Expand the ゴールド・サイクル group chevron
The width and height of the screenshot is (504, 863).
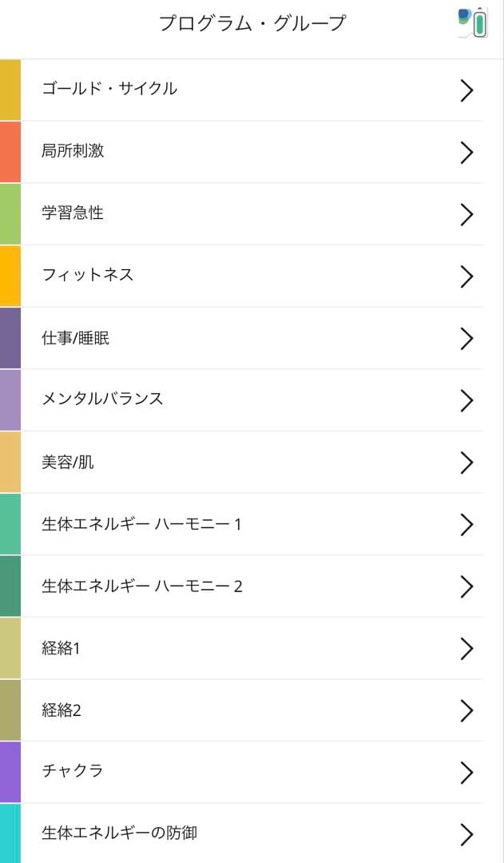(x=467, y=90)
